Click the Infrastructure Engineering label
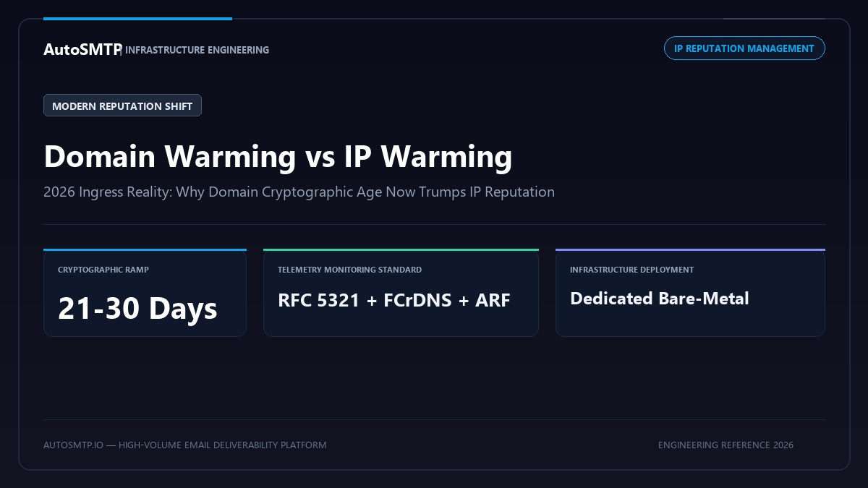The width and height of the screenshot is (868, 488). (197, 50)
